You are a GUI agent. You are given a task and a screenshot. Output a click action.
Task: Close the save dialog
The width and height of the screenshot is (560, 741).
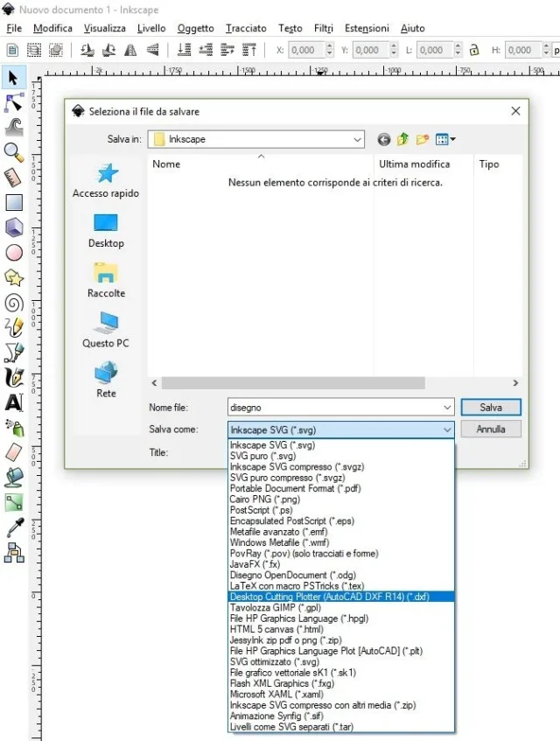[515, 111]
